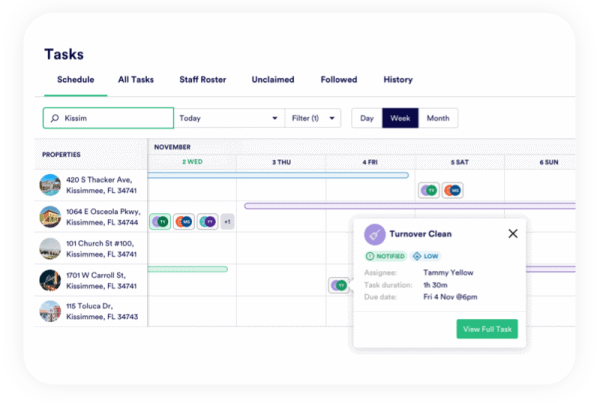
Task: Switch to Month view
Action: pos(438,118)
